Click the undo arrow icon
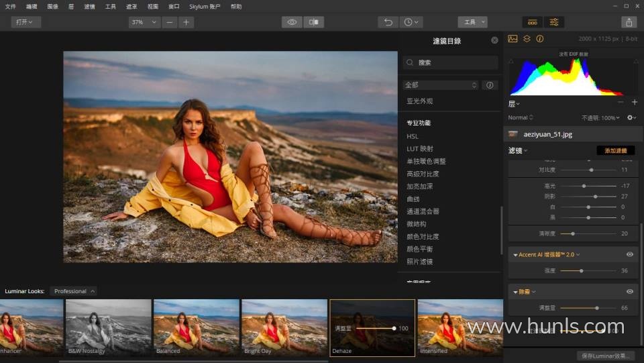This screenshot has height=363, width=644. point(388,22)
